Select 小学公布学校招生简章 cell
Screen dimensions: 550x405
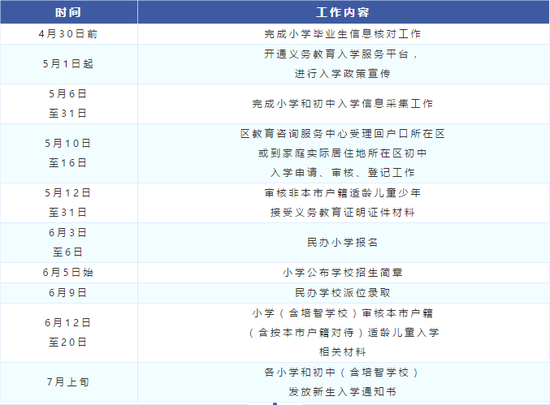click(x=343, y=272)
